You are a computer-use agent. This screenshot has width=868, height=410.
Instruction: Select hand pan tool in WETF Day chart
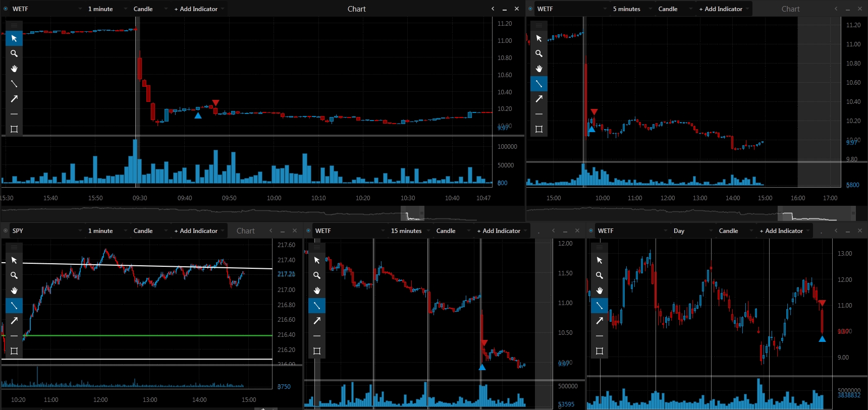[x=600, y=290]
